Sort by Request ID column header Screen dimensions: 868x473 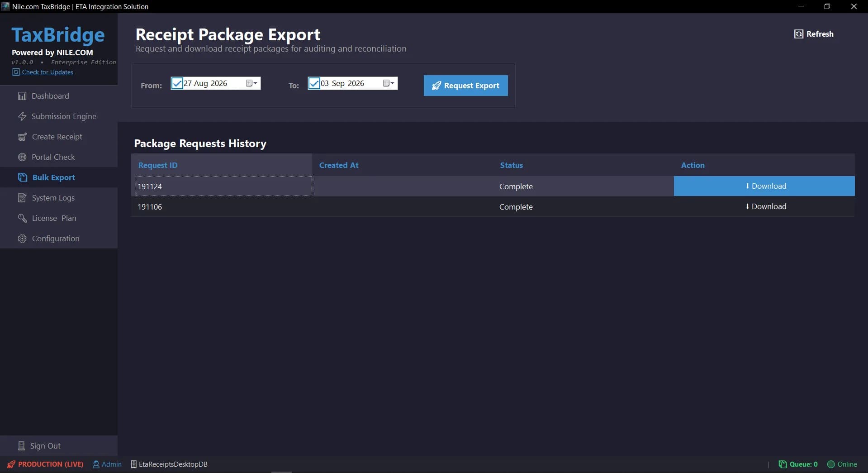[222, 165]
